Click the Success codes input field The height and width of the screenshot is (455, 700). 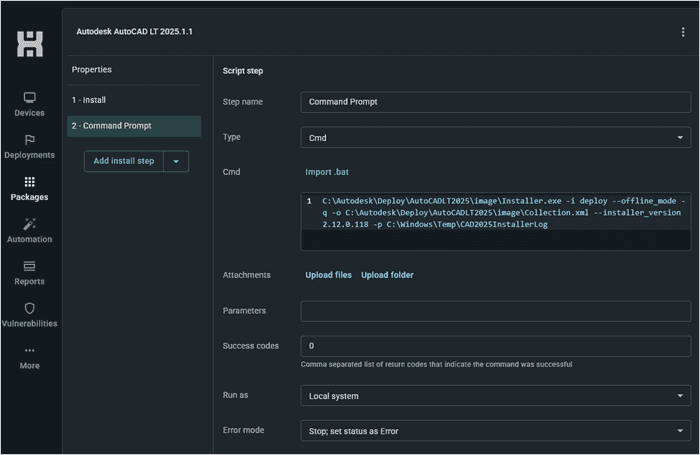(x=495, y=346)
